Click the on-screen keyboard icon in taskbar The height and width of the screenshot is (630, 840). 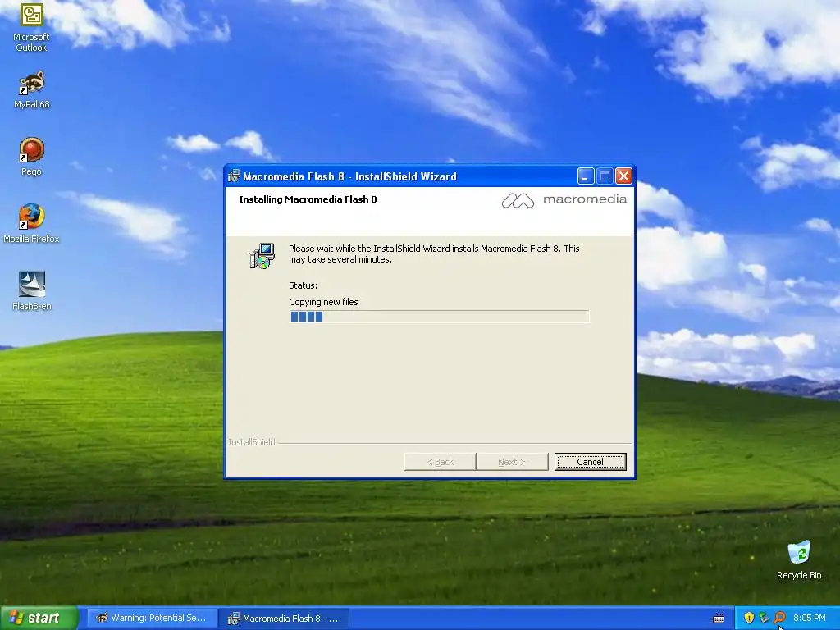click(719, 619)
